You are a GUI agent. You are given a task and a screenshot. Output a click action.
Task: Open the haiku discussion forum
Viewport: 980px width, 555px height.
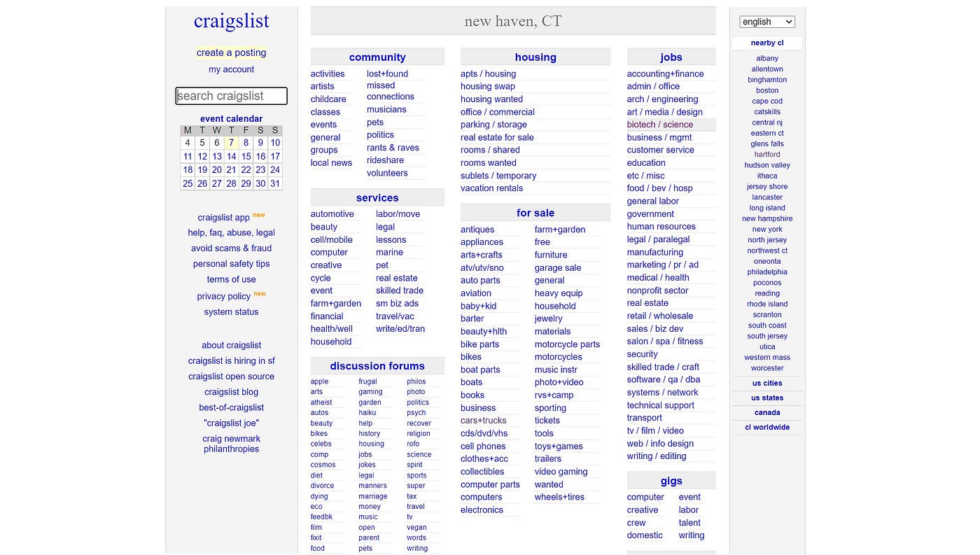tap(367, 413)
